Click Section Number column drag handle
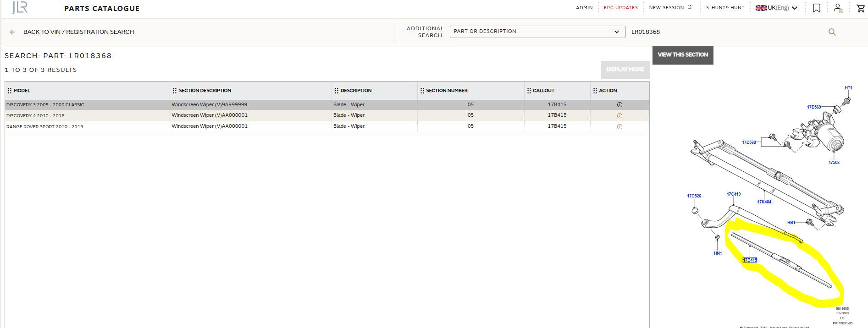This screenshot has width=868, height=328. pos(422,91)
